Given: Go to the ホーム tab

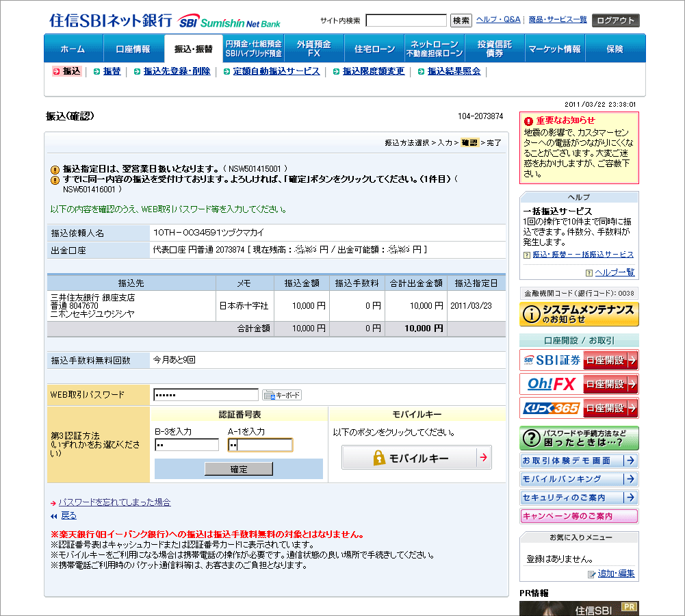Looking at the screenshot, I should [x=73, y=49].
